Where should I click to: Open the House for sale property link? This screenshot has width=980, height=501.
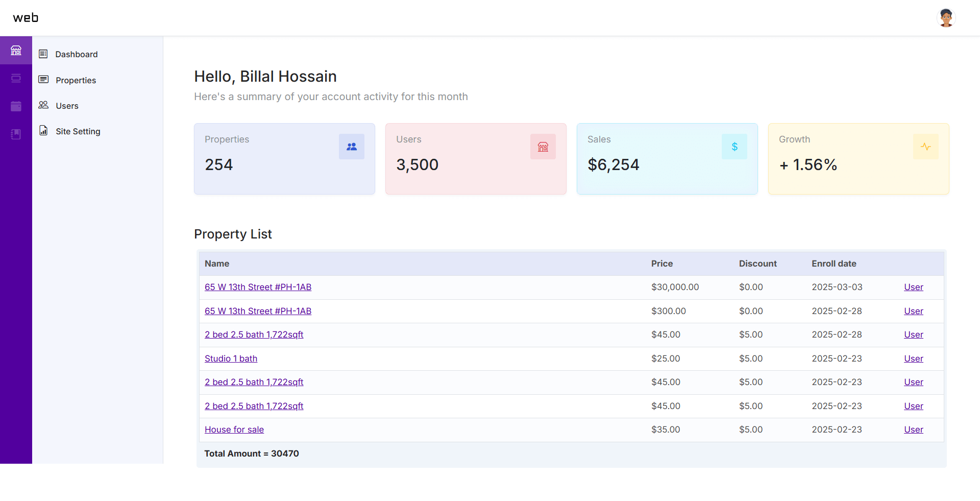234,430
